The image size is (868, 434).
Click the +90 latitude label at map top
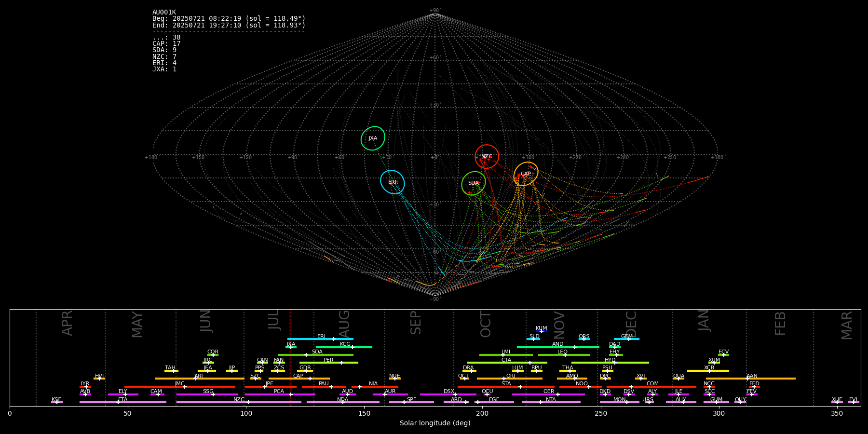pyautogui.click(x=434, y=11)
